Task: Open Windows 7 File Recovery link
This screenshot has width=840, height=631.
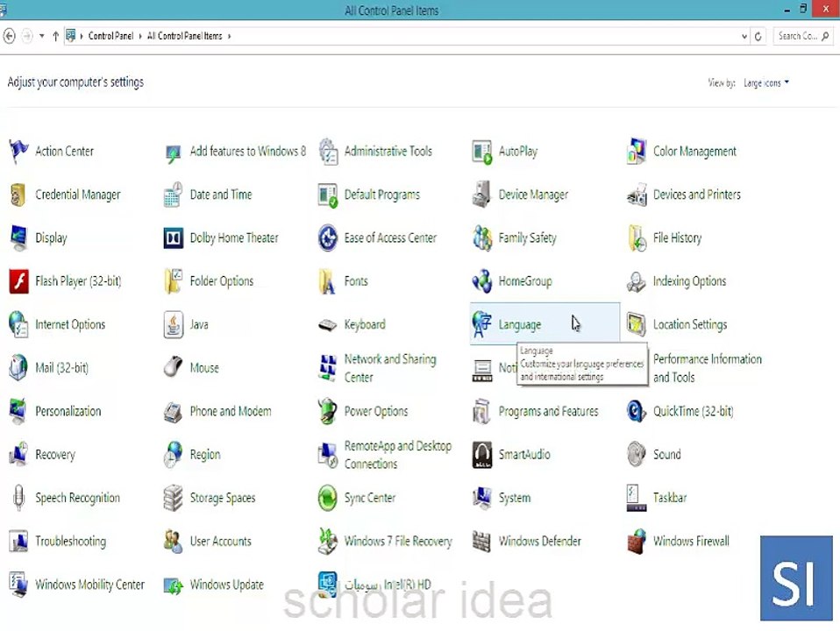Action: coord(398,541)
